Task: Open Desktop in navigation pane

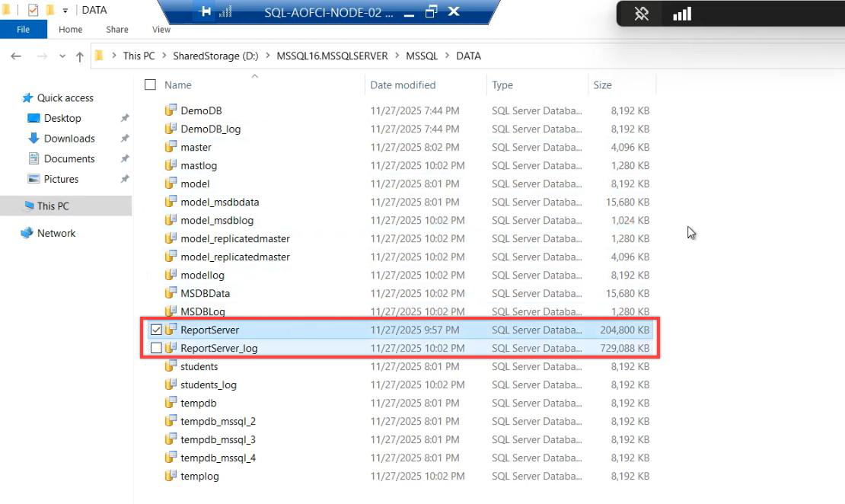Action: tap(62, 118)
